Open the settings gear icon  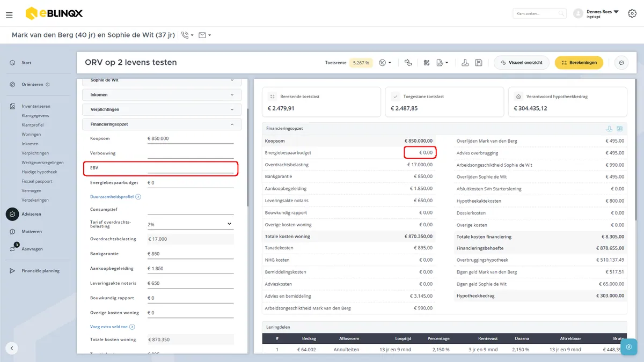coord(632,13)
